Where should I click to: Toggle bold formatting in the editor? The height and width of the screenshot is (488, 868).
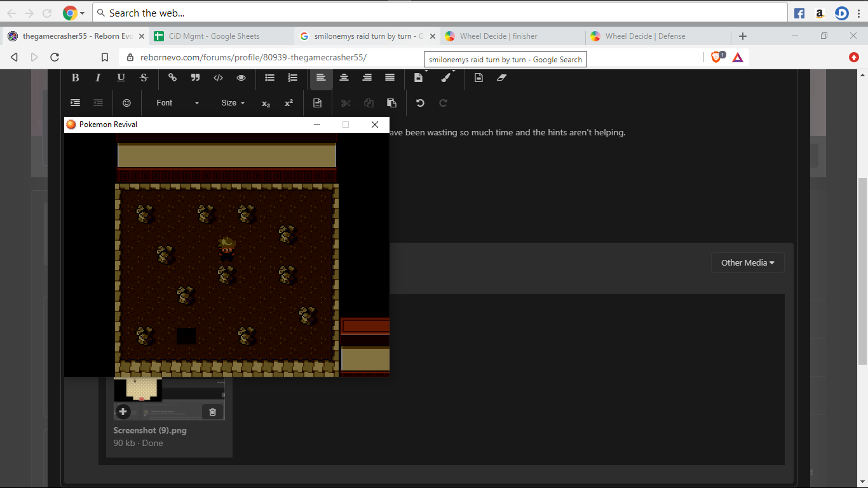point(75,78)
